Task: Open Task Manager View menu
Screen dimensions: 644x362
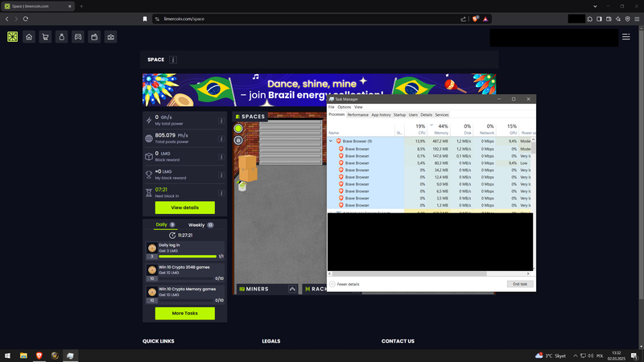Action: pyautogui.click(x=358, y=107)
